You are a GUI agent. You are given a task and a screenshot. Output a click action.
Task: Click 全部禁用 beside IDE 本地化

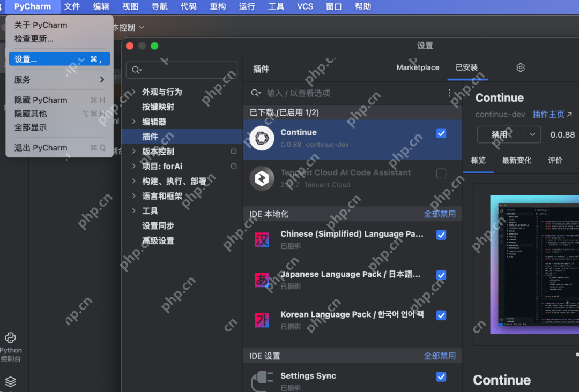point(440,214)
